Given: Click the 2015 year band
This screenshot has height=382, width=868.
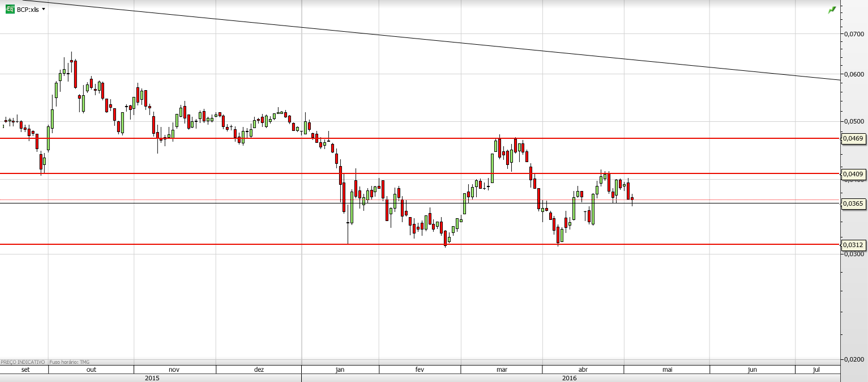Looking at the screenshot, I should (x=152, y=377).
